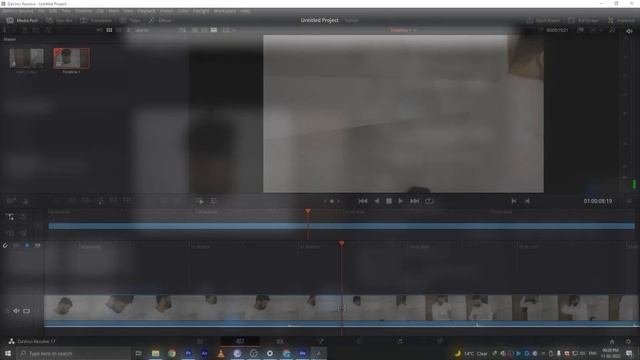Click the 01:00:08:19 timecode display
The width and height of the screenshot is (640, 360).
click(x=598, y=201)
